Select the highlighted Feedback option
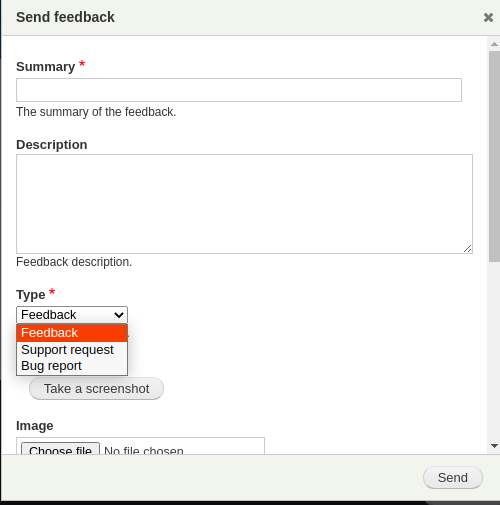Image resolution: width=500 pixels, height=505 pixels. 72,333
